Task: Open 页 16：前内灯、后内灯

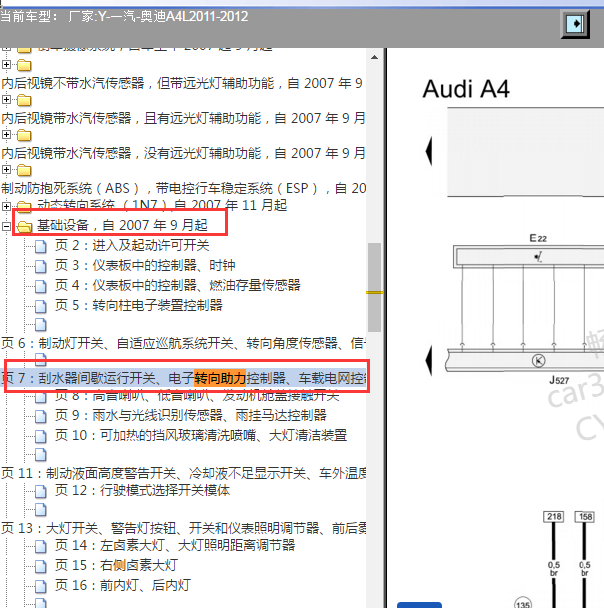Action: pyautogui.click(x=123, y=586)
